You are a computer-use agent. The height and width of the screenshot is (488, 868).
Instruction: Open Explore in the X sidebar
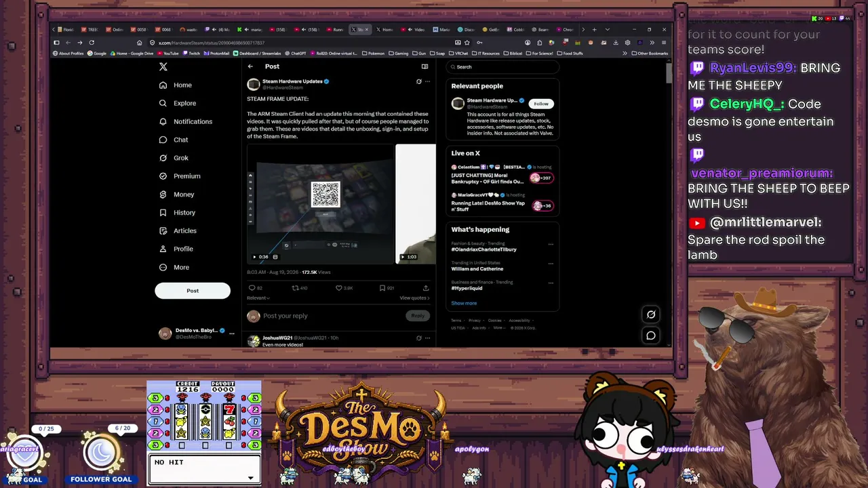pyautogui.click(x=178, y=103)
